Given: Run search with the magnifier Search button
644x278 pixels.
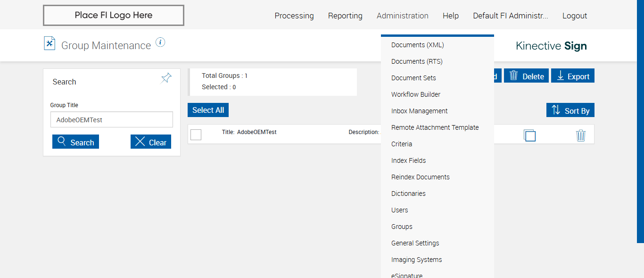Looking at the screenshot, I should [75, 142].
